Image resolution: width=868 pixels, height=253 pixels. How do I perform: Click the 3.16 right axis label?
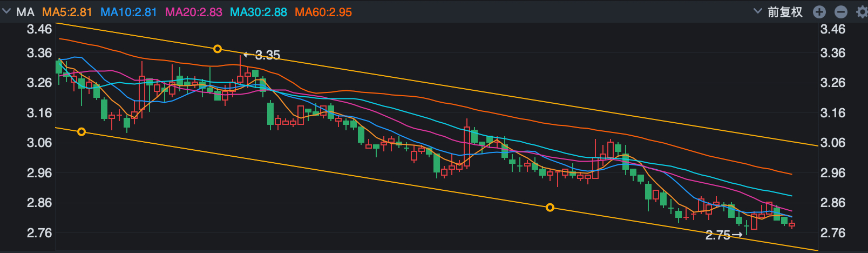coord(833,113)
